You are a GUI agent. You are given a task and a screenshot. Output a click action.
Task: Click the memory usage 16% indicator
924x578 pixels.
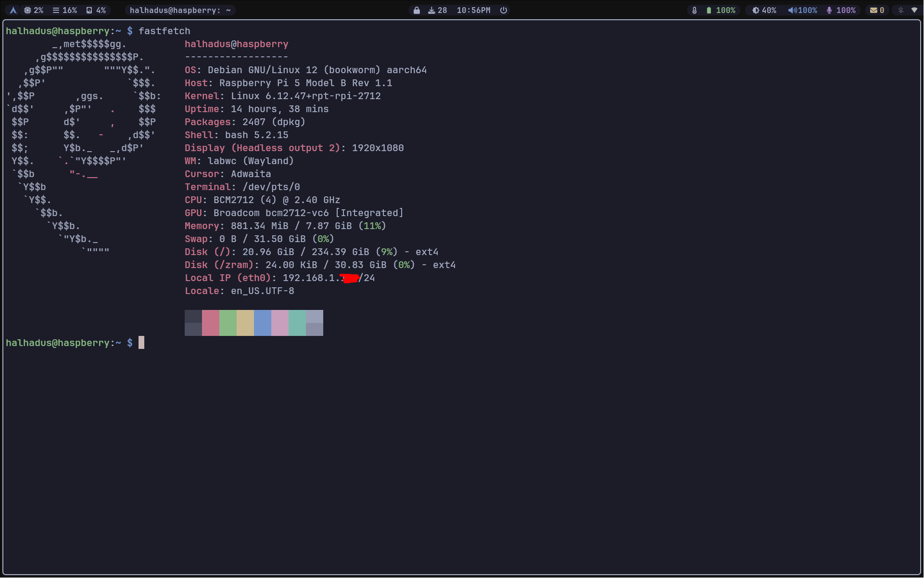65,10
